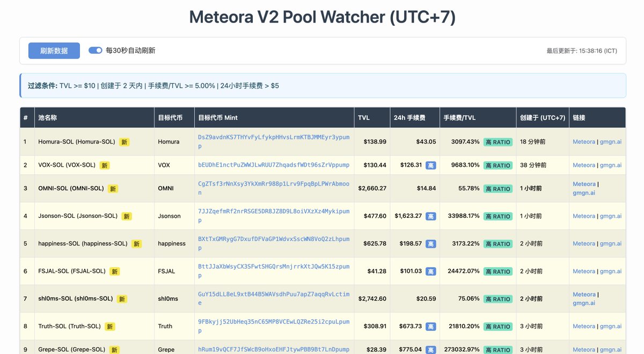The image size is (644, 354).
Task: Click the 新 badge on VOX-SOL
Action: 105,165
